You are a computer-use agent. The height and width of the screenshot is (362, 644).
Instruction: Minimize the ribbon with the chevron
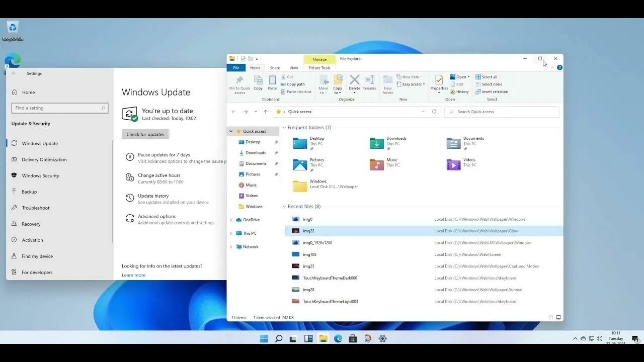pyautogui.click(x=553, y=67)
